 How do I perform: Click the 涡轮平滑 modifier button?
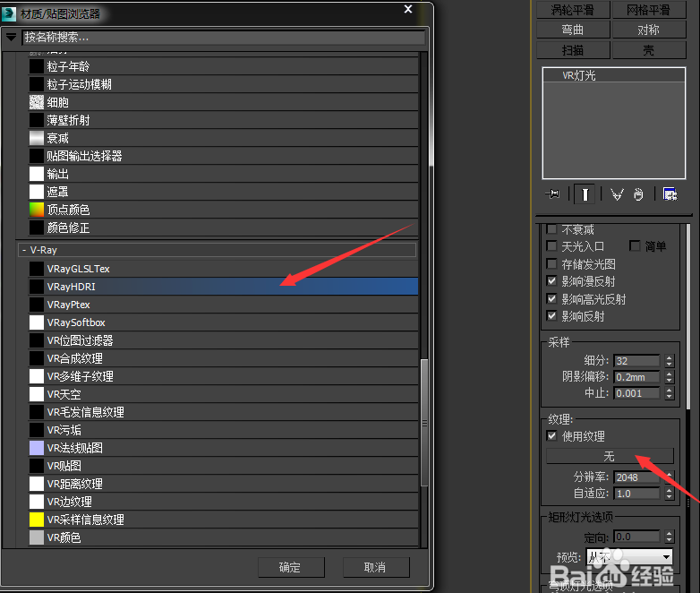point(573,9)
